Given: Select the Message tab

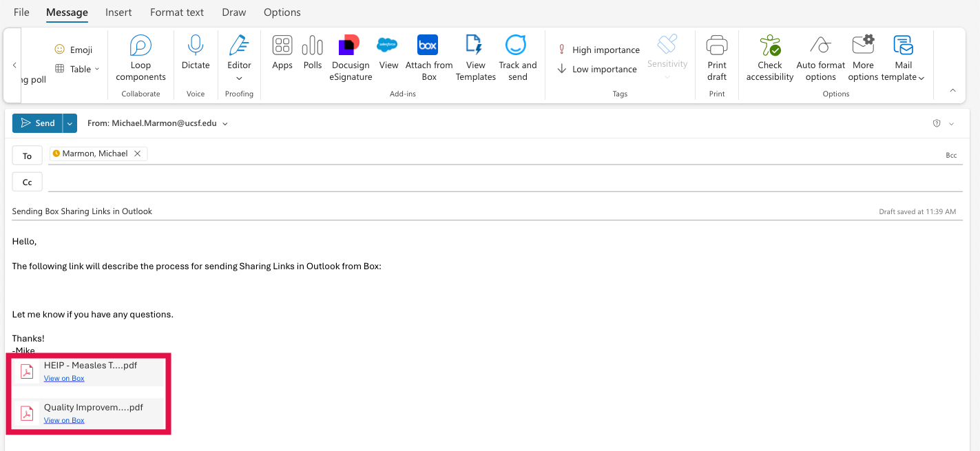Looking at the screenshot, I should click(x=67, y=12).
